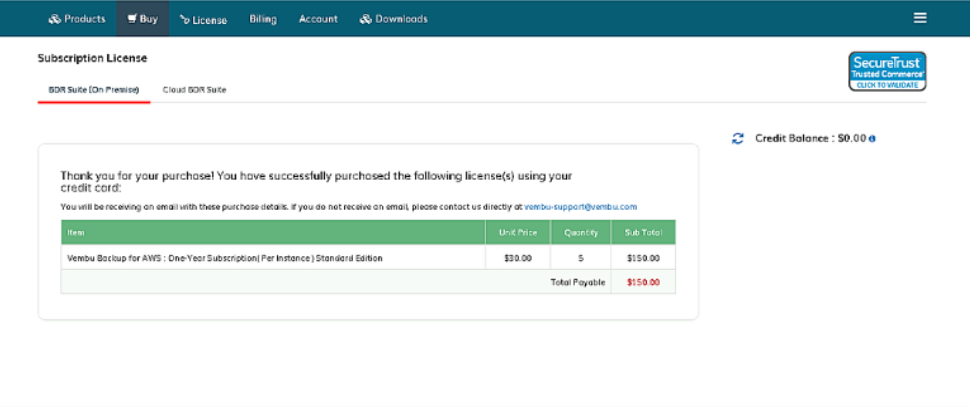Click the $150.00 sub total cell
Viewport: 970px width, 407px height.
coord(643,258)
